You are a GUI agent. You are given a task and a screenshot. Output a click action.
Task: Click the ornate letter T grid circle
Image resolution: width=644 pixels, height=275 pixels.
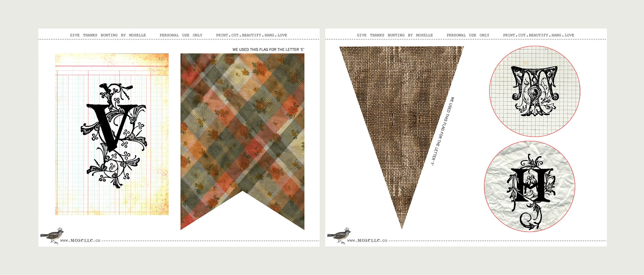[x=535, y=91]
